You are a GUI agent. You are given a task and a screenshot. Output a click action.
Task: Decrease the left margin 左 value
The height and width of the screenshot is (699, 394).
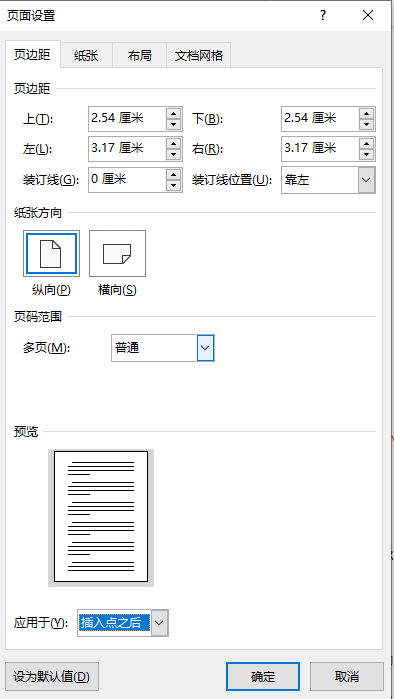click(174, 155)
